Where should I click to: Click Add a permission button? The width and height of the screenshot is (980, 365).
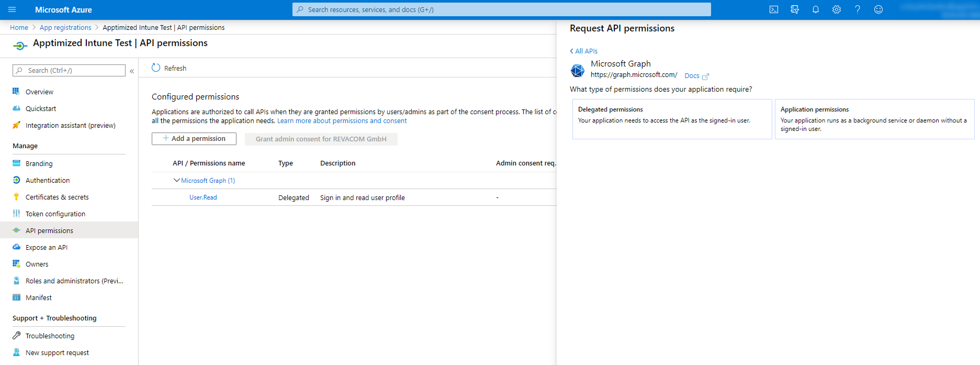pos(194,138)
